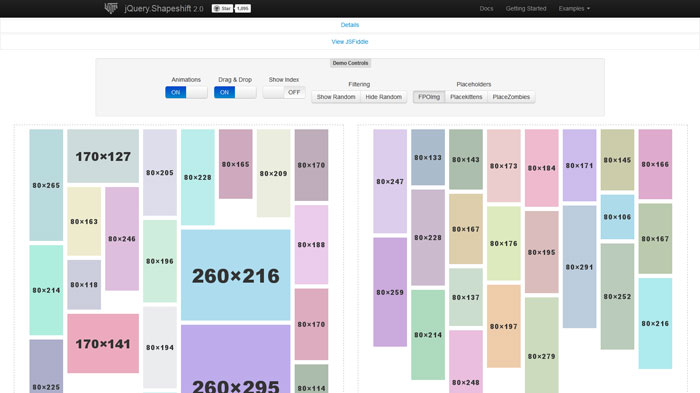700x393 pixels.
Task: Select the 80×209 tile
Action: 273,173
